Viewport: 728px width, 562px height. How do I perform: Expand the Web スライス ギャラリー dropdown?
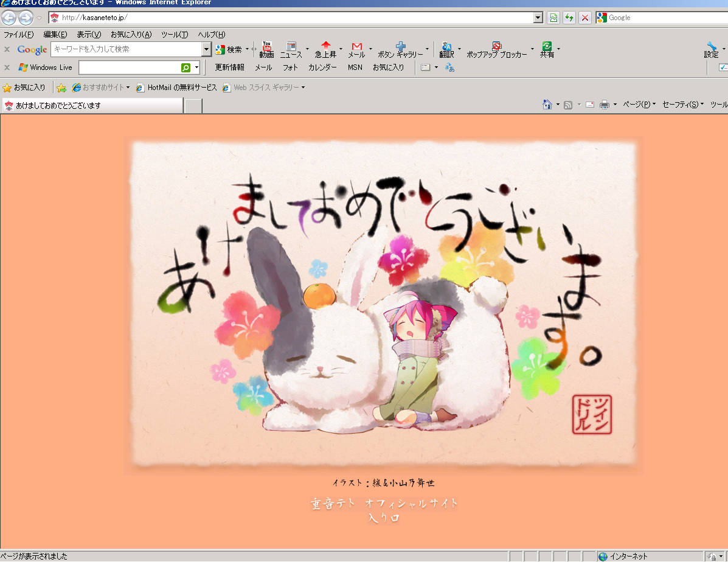[303, 88]
